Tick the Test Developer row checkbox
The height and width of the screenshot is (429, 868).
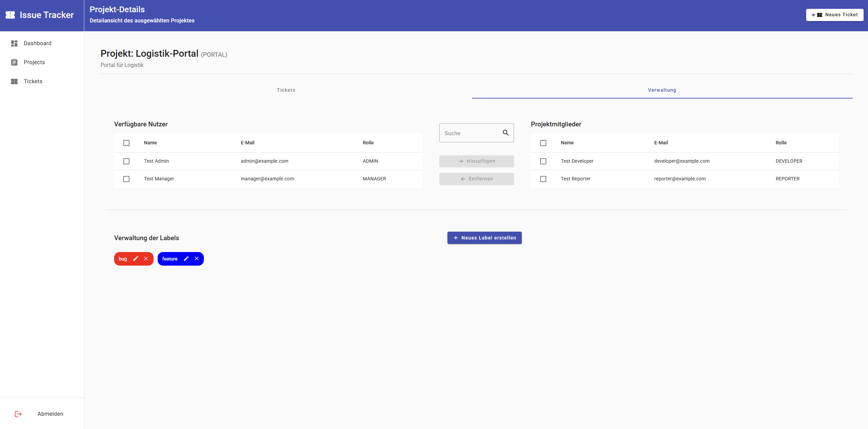click(543, 161)
